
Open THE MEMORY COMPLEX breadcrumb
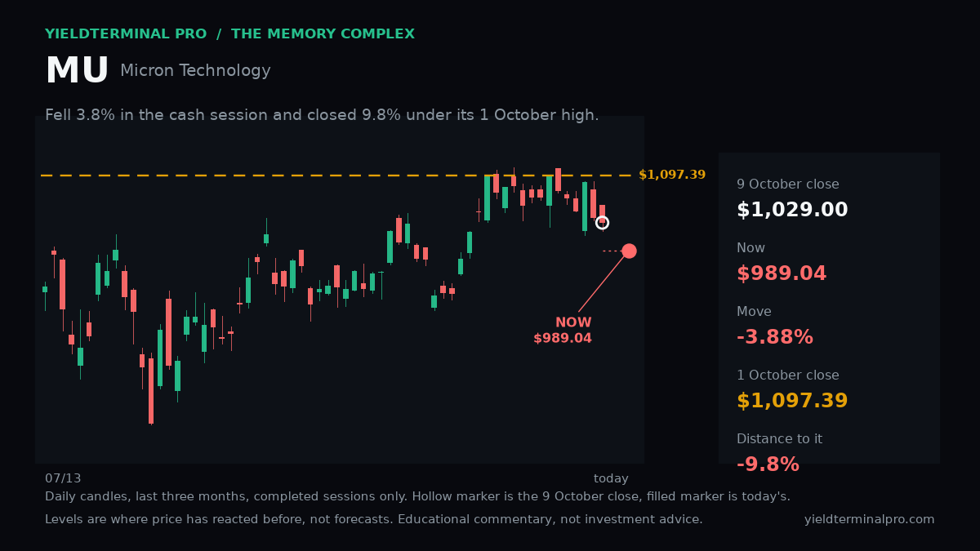coord(323,34)
